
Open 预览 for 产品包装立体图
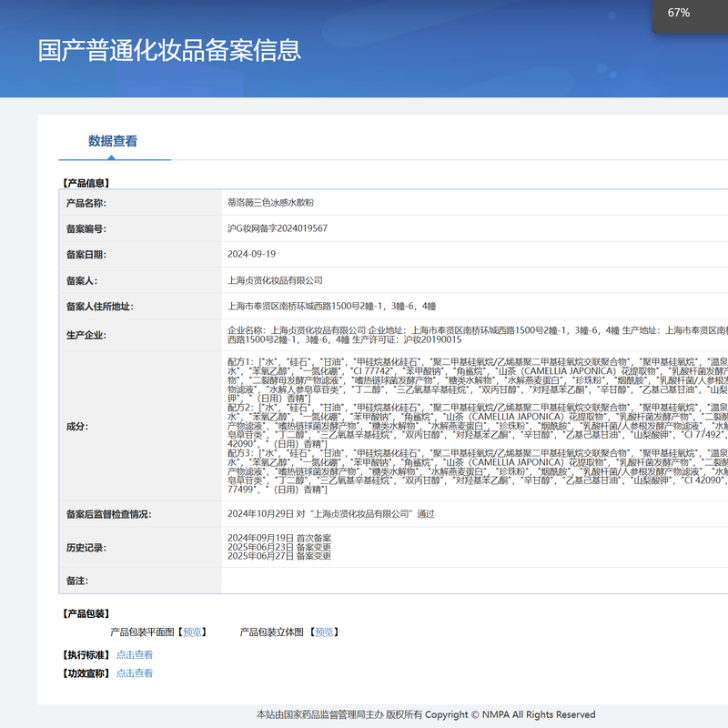click(325, 632)
